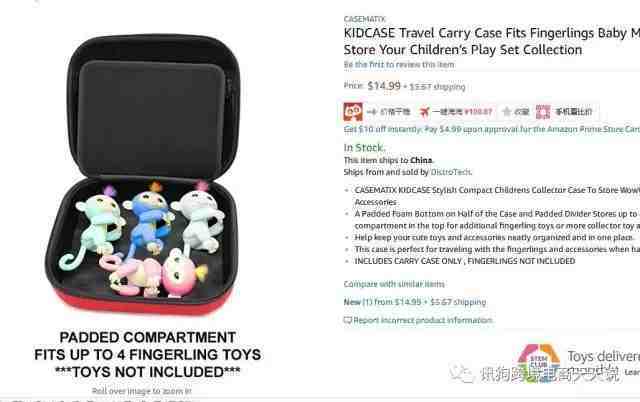Click the STEM Club logo
640x402 pixels.
[x=538, y=360]
